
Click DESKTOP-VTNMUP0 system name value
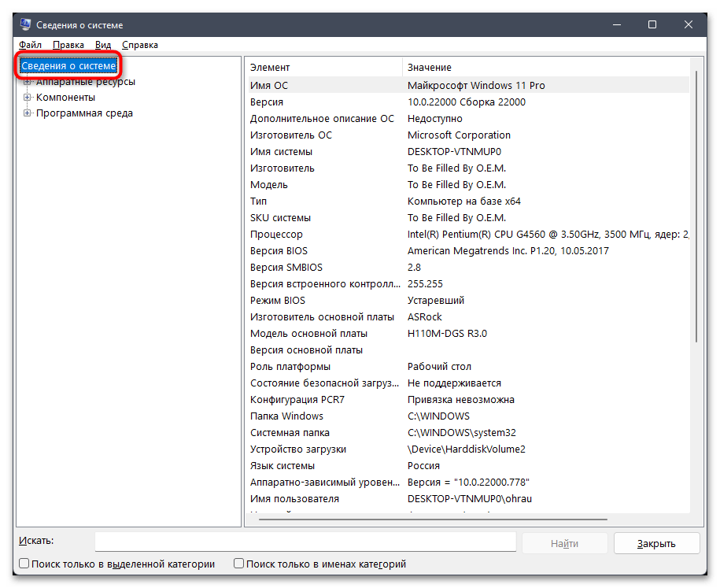coord(455,152)
